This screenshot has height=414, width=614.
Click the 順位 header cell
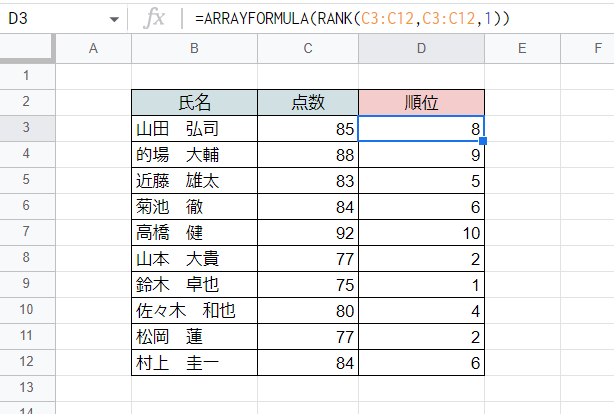[421, 103]
